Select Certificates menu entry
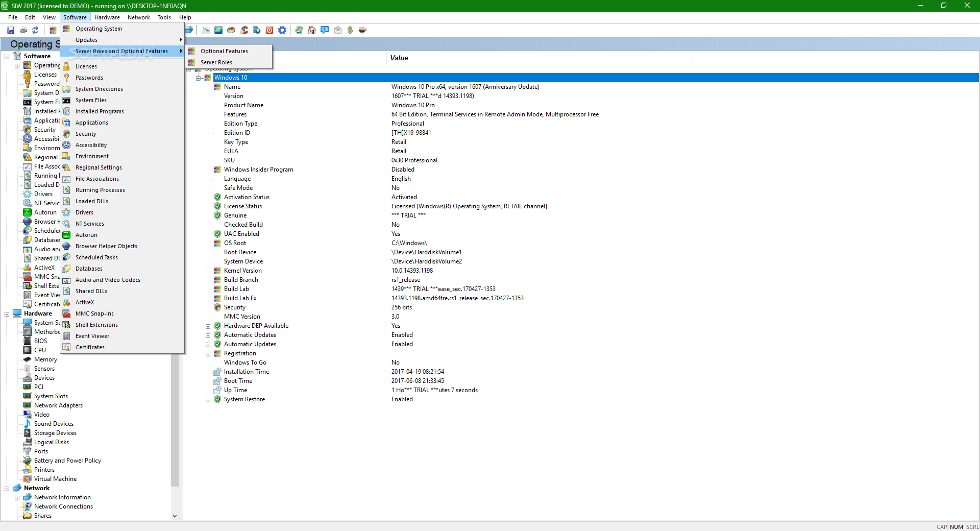This screenshot has width=980, height=531. pos(122,347)
